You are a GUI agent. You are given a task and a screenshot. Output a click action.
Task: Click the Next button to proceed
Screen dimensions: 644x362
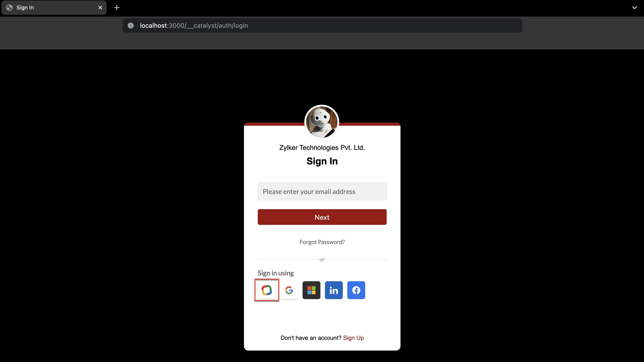pyautogui.click(x=322, y=217)
